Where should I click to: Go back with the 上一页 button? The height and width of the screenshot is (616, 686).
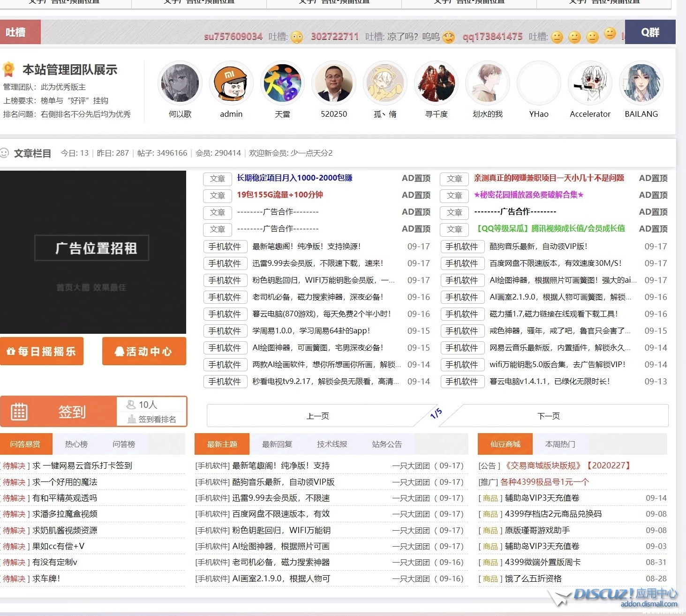coord(317,416)
